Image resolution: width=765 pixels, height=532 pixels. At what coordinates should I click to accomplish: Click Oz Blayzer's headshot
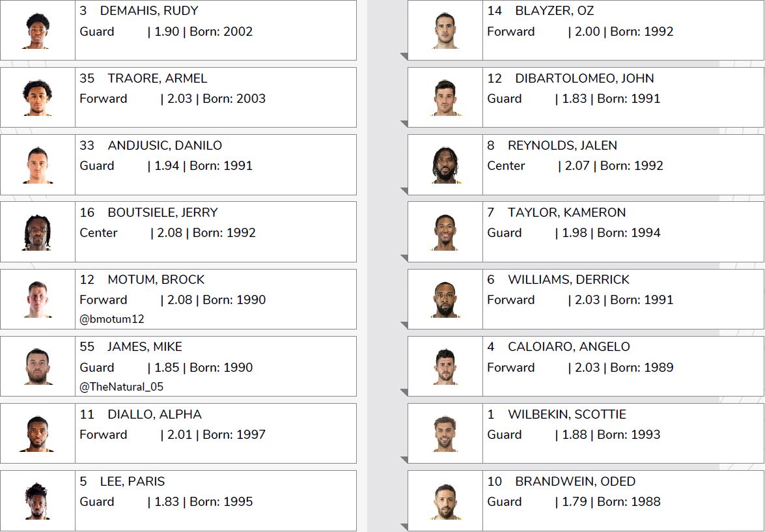[x=445, y=31]
